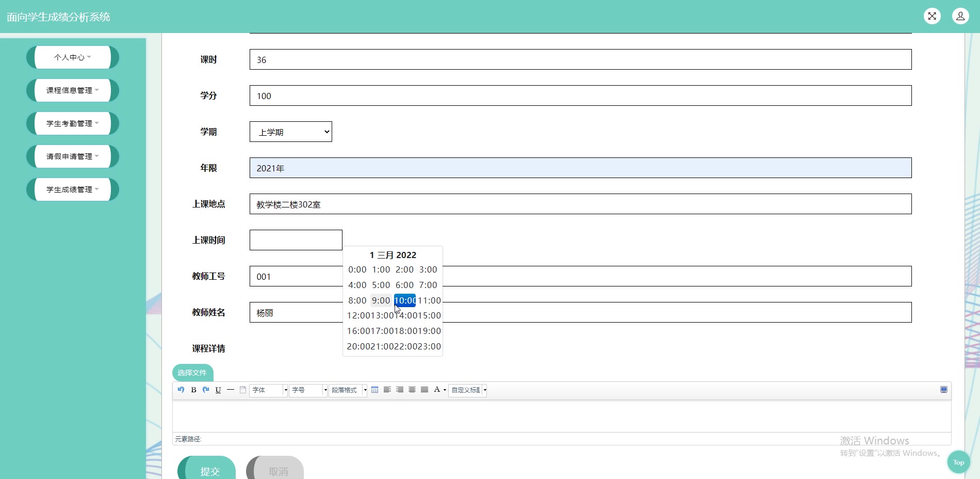Click the 元素路径 status bar text
This screenshot has width=980, height=479.
click(x=188, y=439)
